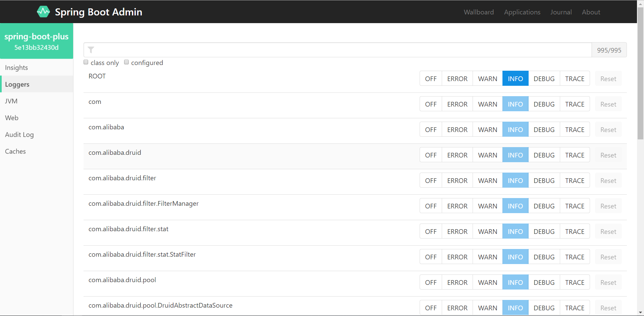Reset the com.alibaba logger level

[x=608, y=130]
